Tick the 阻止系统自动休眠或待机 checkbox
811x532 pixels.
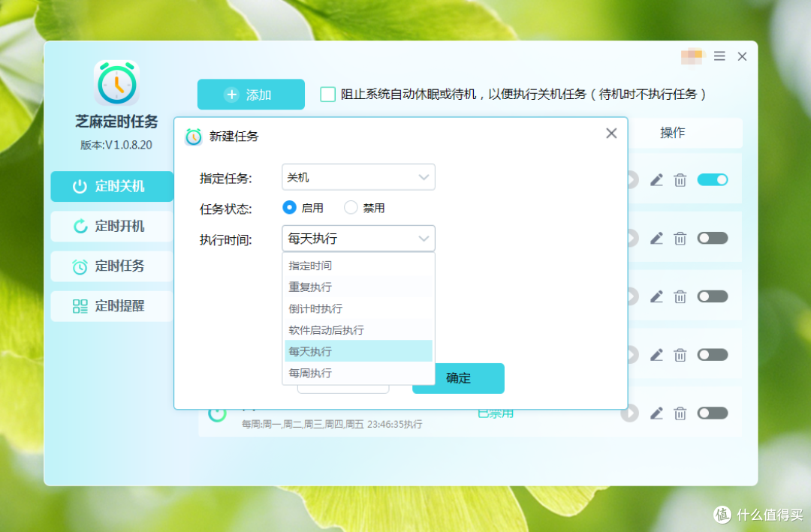pyautogui.click(x=327, y=94)
